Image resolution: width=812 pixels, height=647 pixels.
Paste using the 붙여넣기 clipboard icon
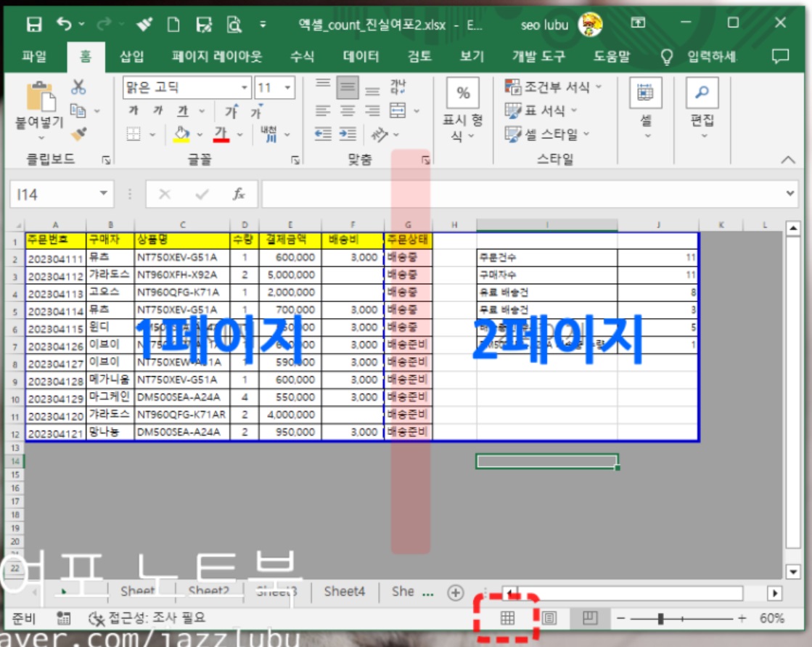[x=41, y=97]
